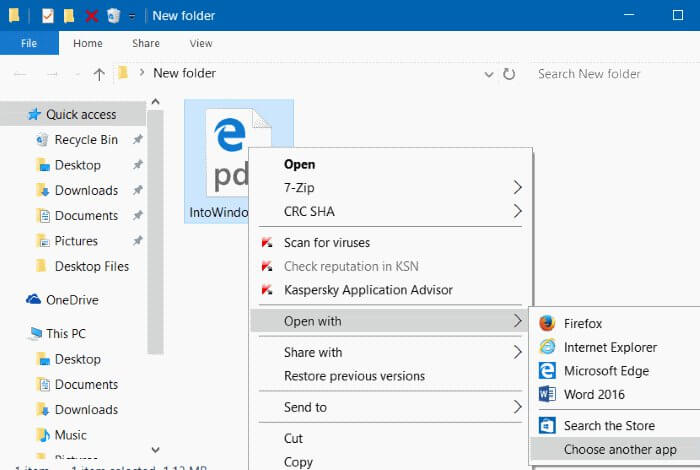Viewport: 700px width, 470px height.
Task: Click the Forward navigation arrow
Action: [52, 74]
